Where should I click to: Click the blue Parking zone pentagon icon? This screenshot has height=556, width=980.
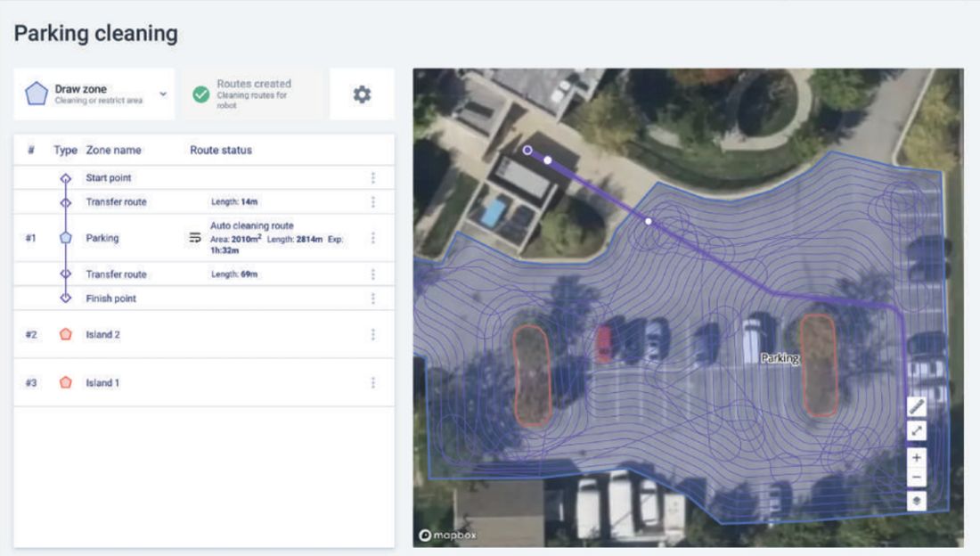pyautogui.click(x=66, y=238)
